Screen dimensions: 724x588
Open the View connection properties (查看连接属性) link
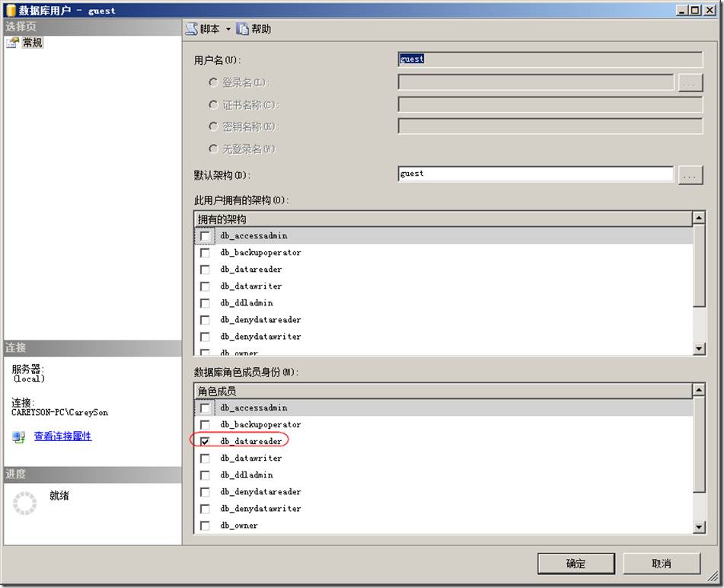point(62,436)
